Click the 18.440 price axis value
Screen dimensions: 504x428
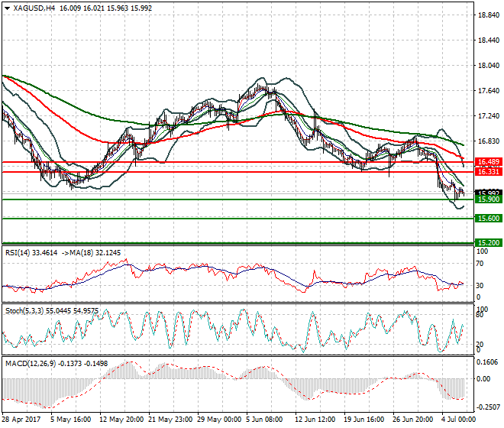pyautogui.click(x=489, y=41)
